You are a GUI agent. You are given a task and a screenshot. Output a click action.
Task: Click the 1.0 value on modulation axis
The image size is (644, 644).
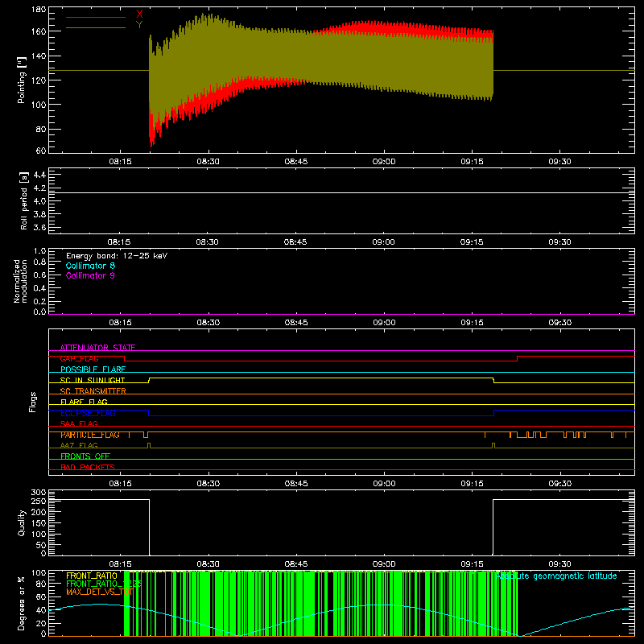coord(39,251)
